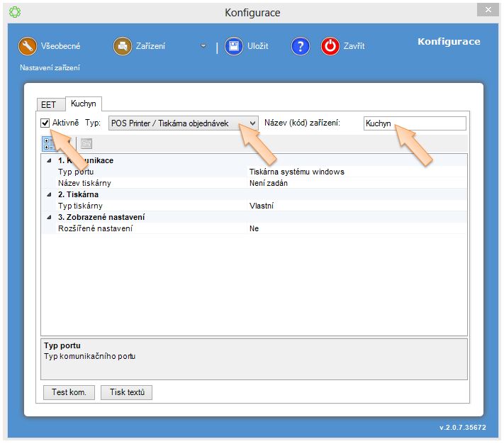
Task: Click the Uložit save disk icon
Action: [x=234, y=46]
